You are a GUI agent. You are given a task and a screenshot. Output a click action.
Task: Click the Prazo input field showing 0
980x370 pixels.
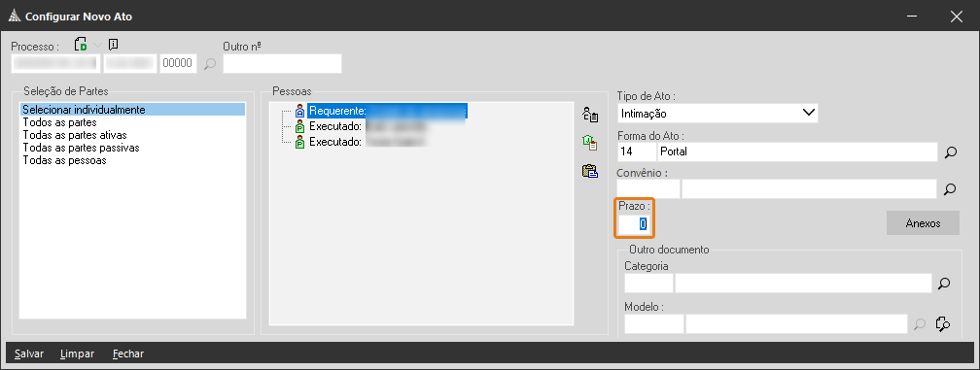[634, 223]
